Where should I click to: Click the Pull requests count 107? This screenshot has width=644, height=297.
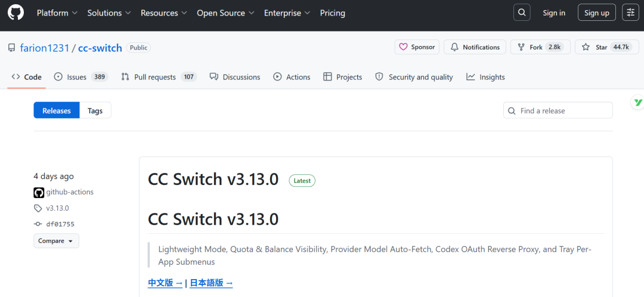pyautogui.click(x=188, y=77)
